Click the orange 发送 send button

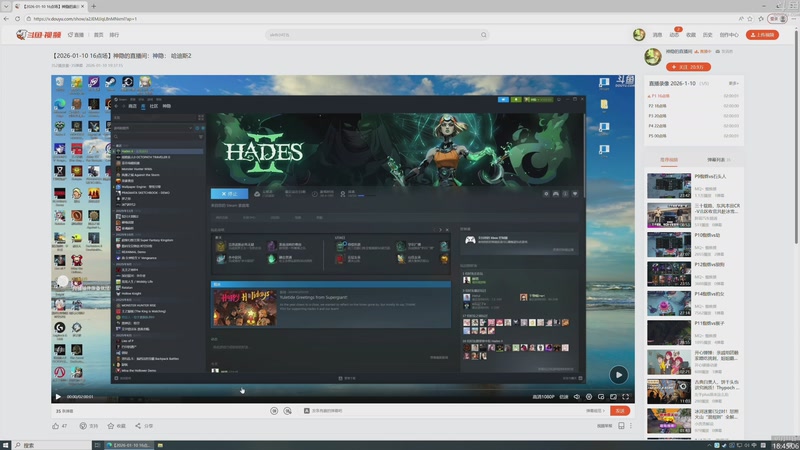point(620,411)
